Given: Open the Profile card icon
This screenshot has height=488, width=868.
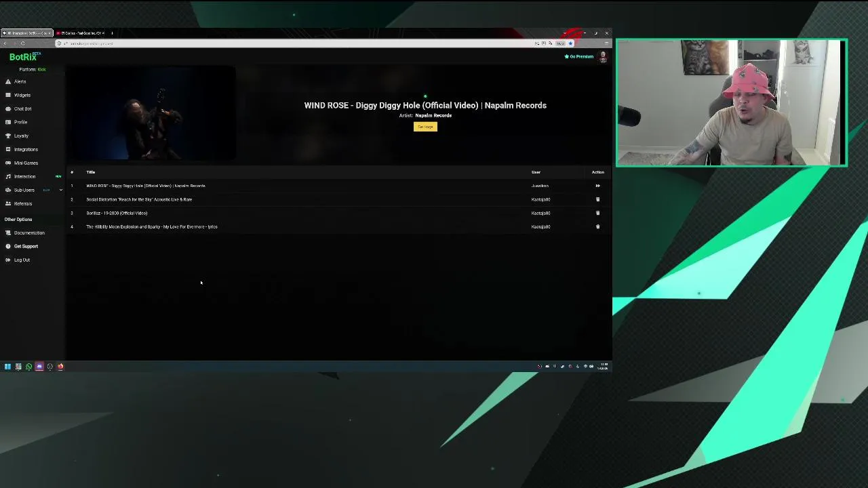Looking at the screenshot, I should point(8,122).
